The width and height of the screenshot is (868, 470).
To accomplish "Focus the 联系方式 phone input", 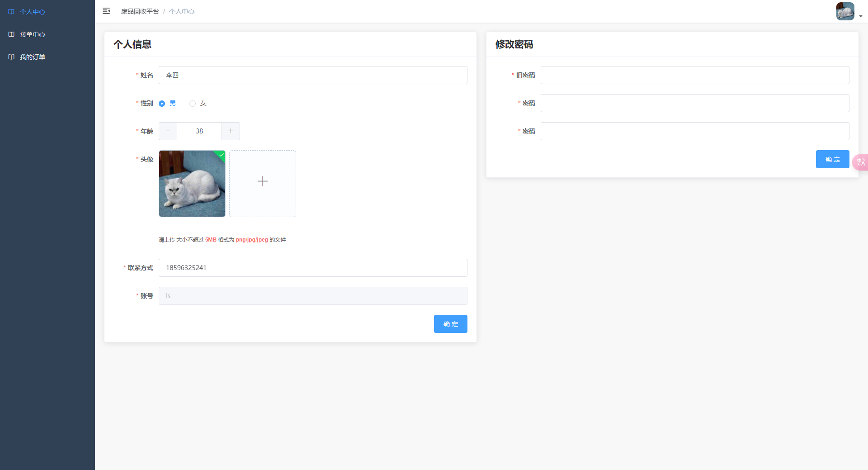I will click(x=313, y=268).
